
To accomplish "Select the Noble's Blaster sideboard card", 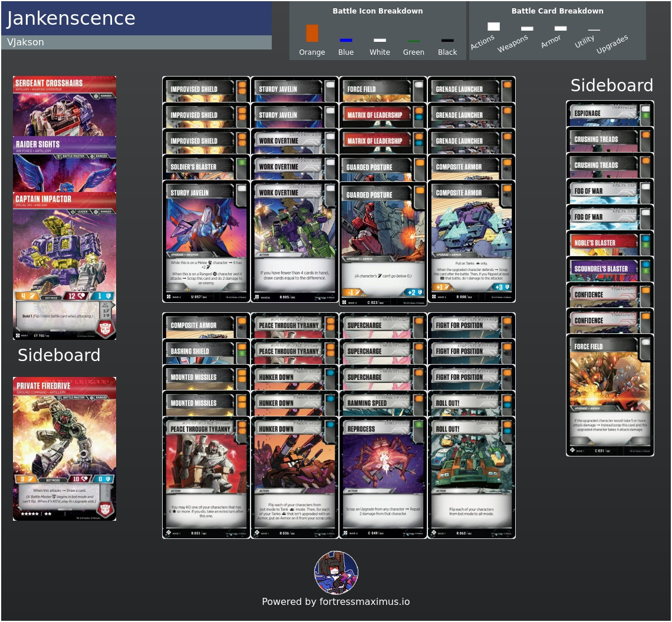I will pos(610,243).
